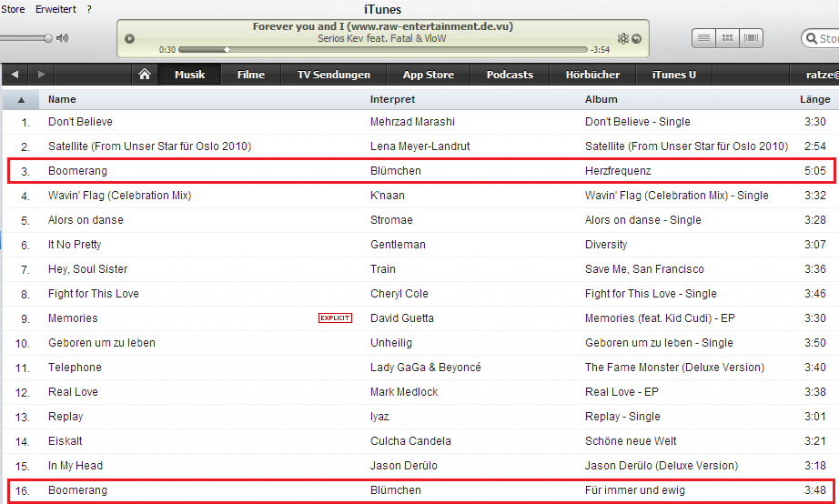This screenshot has height=504, width=839.
Task: Go back with the left arrow button
Action: (15, 75)
